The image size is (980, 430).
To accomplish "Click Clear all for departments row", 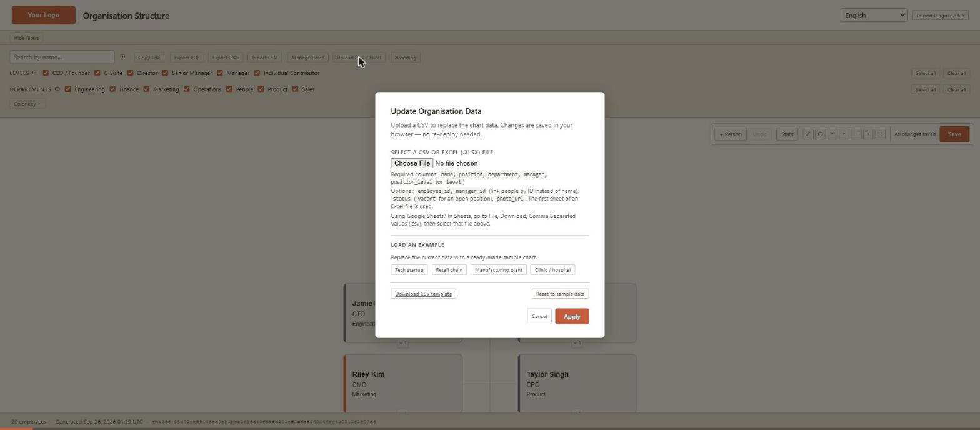I will [x=956, y=89].
